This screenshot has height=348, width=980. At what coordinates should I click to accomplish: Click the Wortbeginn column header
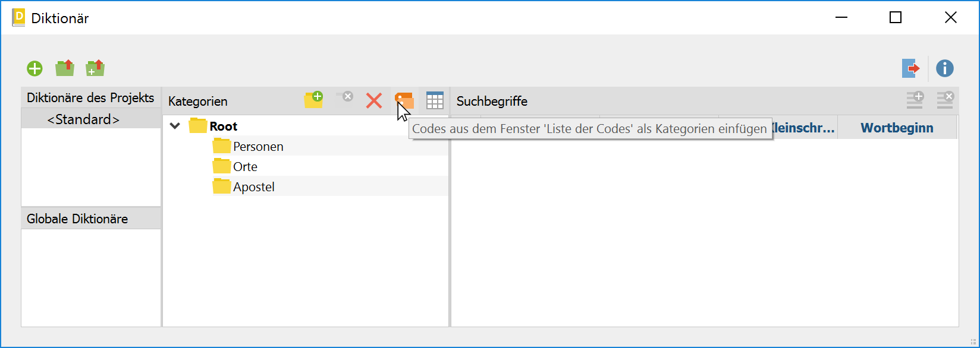point(897,128)
